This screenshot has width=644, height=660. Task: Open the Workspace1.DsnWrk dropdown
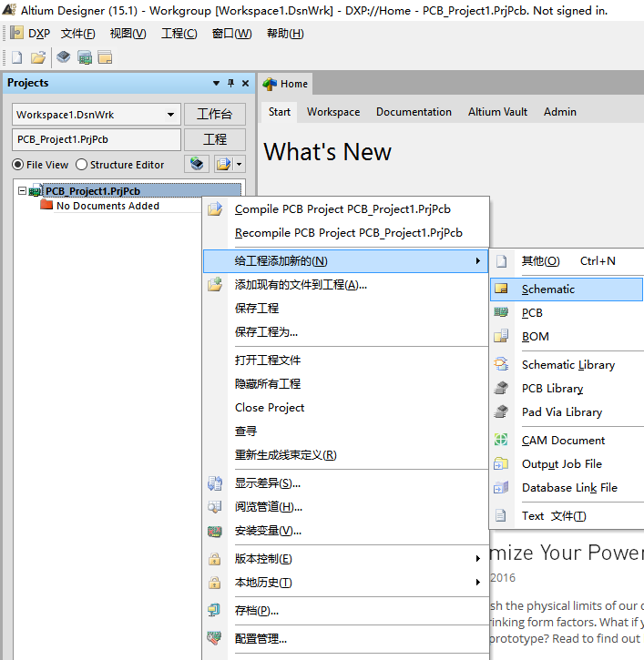click(x=170, y=115)
